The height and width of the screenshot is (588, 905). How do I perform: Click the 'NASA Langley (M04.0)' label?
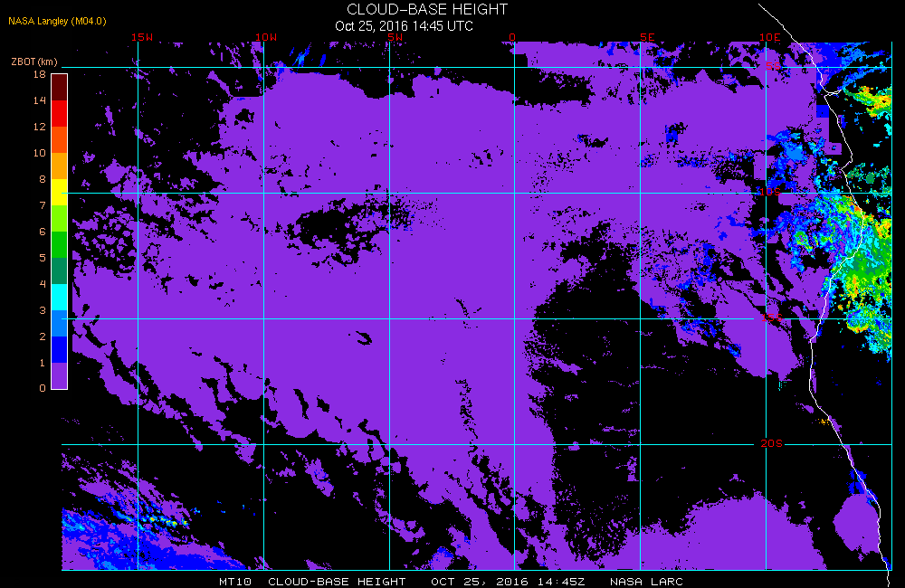point(57,21)
